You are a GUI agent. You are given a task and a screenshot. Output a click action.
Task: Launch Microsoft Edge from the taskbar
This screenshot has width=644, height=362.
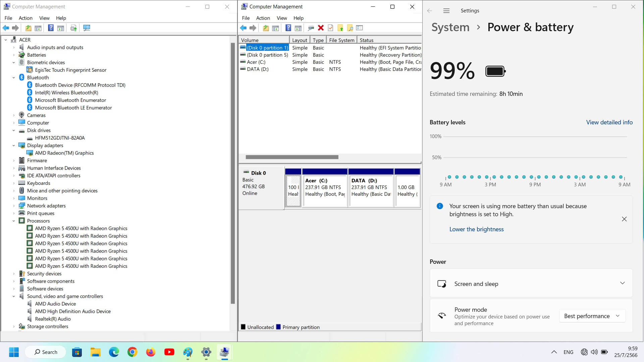pos(114,352)
